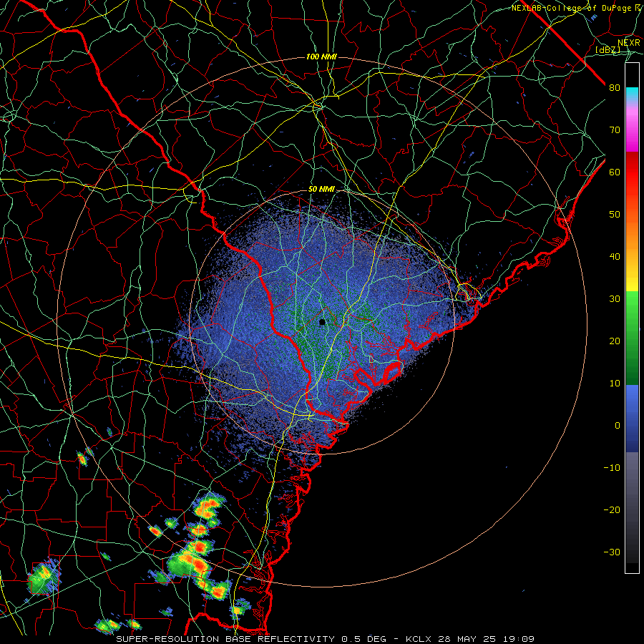Image resolution: width=644 pixels, height=644 pixels.
Task: Select the 0 value on dBZ scale
Action: coord(618,426)
